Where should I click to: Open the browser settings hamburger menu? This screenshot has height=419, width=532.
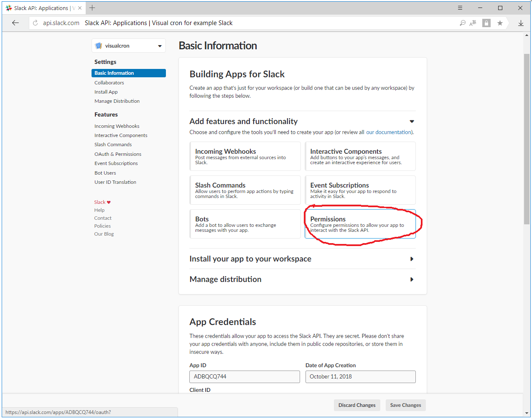tap(460, 8)
